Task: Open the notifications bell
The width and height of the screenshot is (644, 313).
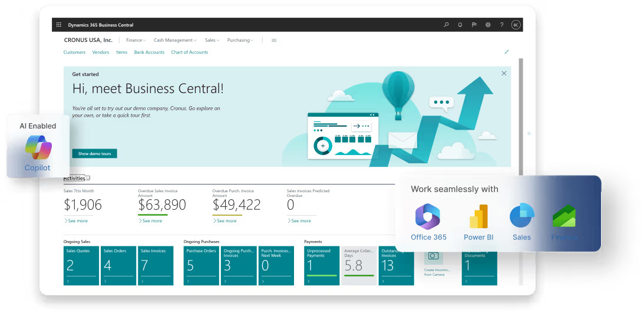Action: click(460, 25)
